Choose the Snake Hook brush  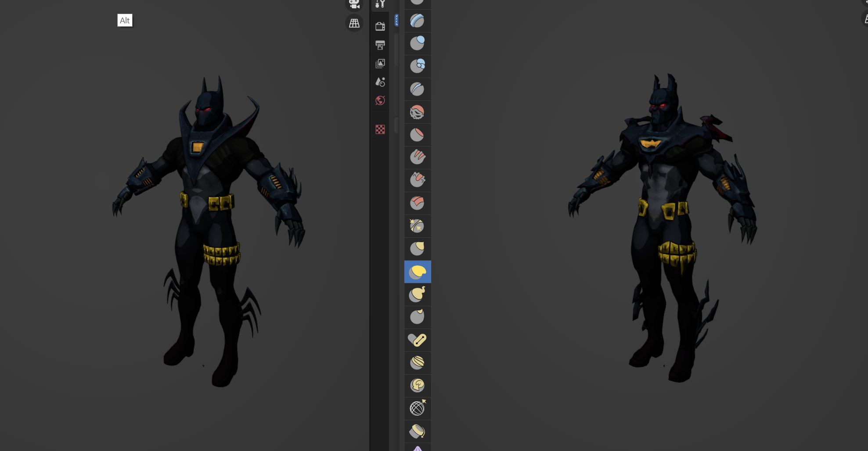pyautogui.click(x=417, y=294)
